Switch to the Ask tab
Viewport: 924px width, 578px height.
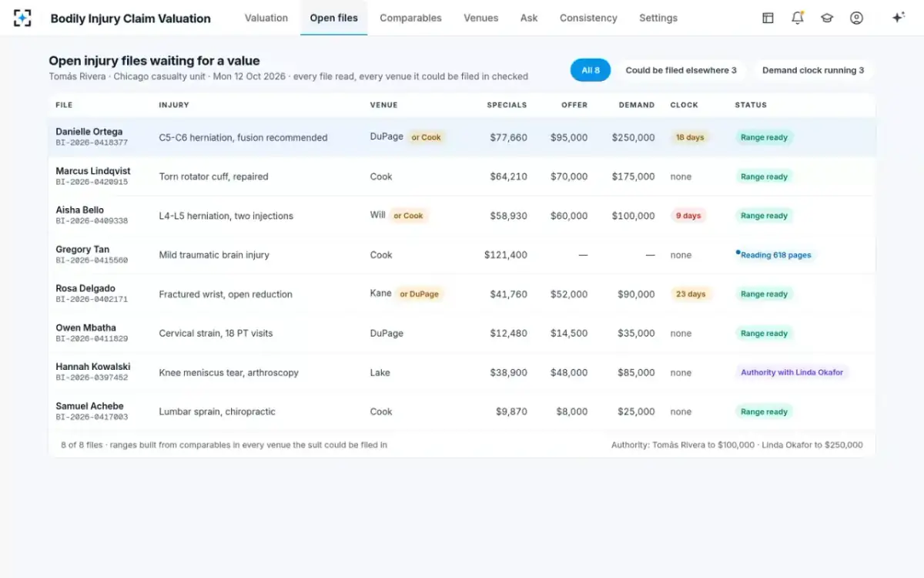(x=529, y=18)
